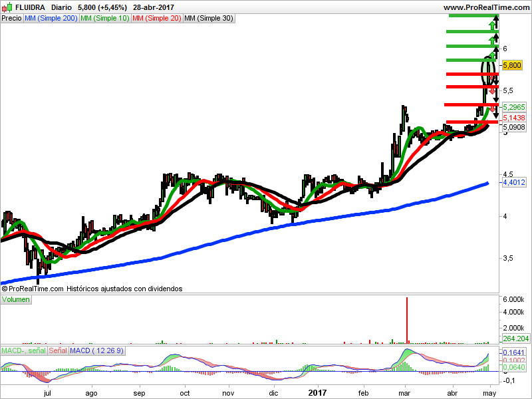532x399 pixels.
Task: Open the www.ProRealTime.com link
Action: tap(487, 7)
